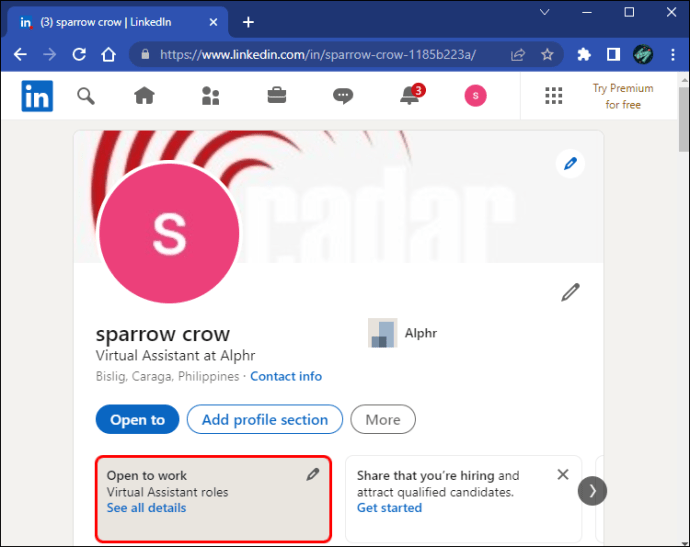Click See all details link
Viewport: 690px width, 547px height.
coord(147,508)
